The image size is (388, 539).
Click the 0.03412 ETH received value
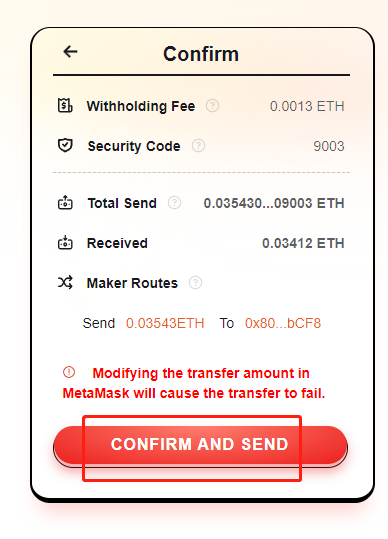coord(303,243)
